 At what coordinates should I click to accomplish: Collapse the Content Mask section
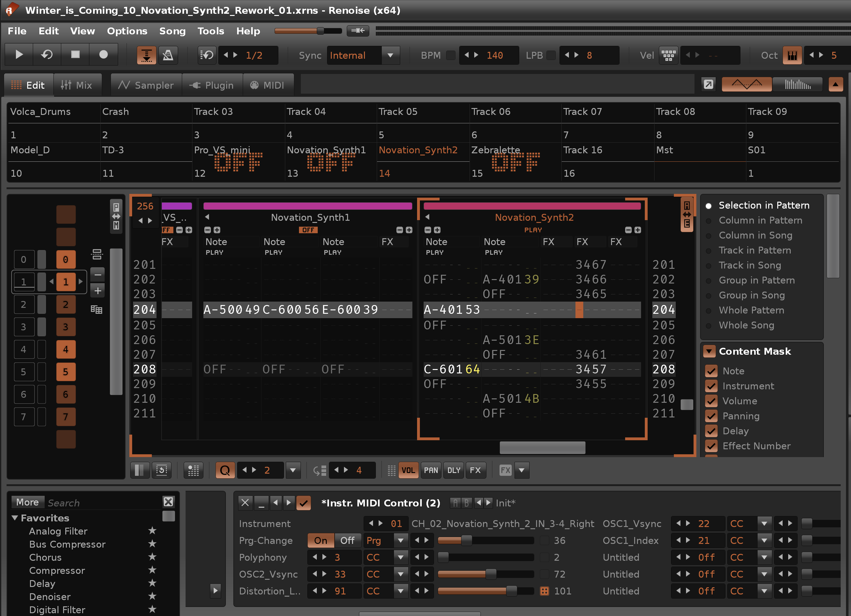pos(709,351)
